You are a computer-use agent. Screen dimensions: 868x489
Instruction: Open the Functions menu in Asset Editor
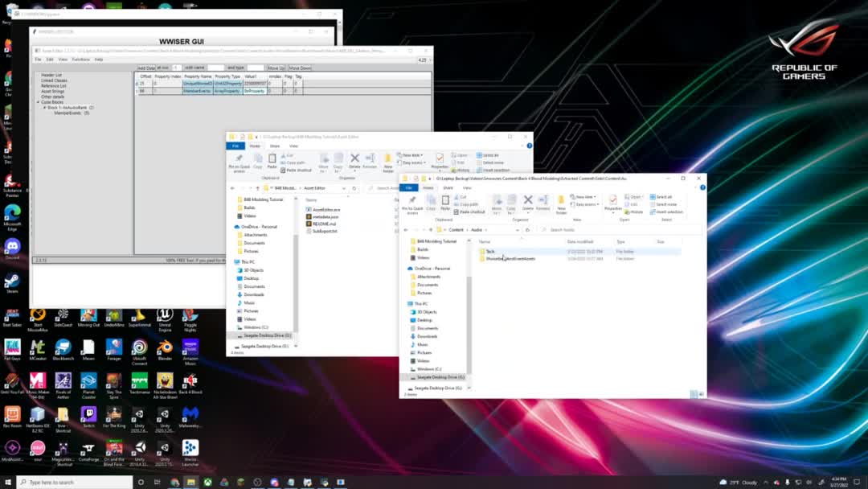click(80, 60)
